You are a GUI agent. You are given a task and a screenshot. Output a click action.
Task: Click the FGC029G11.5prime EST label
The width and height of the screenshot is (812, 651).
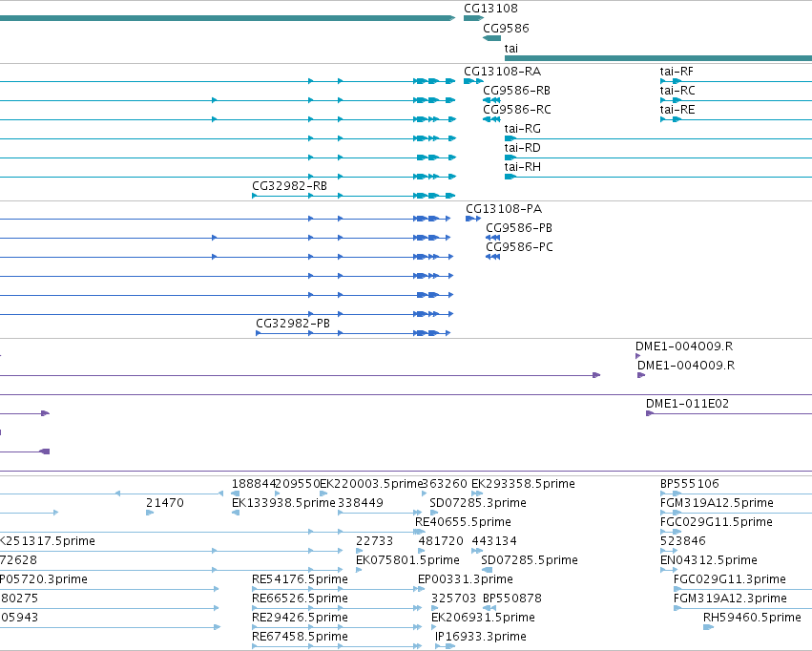pyautogui.click(x=717, y=522)
